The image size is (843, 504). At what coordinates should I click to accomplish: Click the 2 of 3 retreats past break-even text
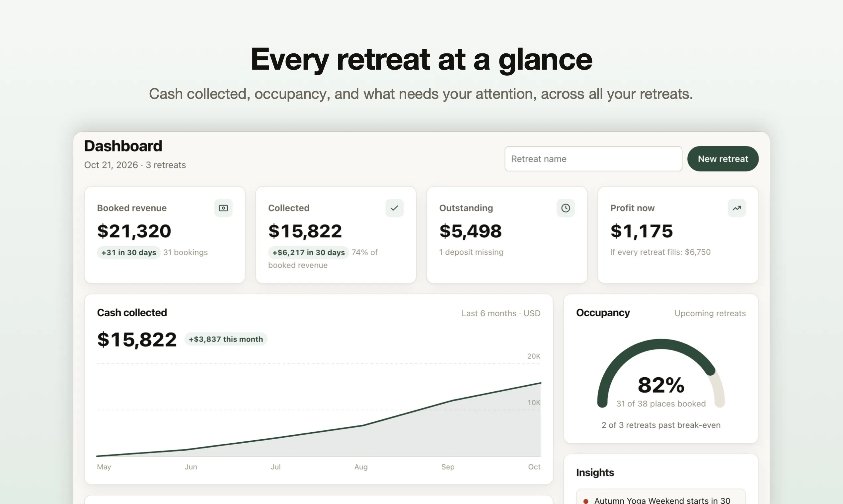tap(661, 425)
